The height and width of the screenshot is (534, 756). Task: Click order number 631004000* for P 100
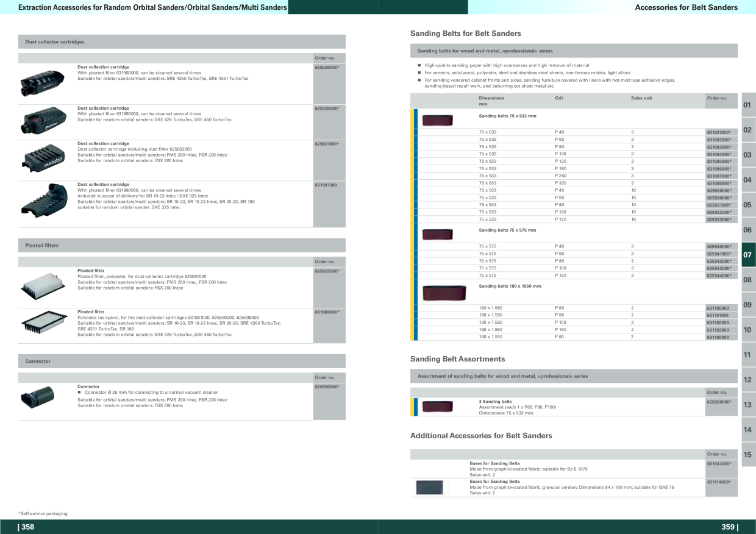(719, 154)
